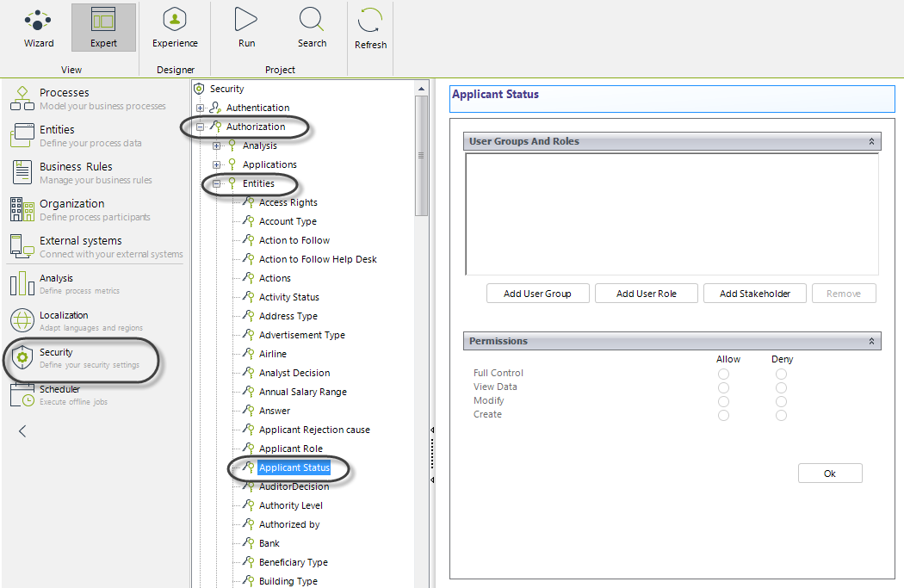904x588 pixels.
Task: Click the Run project icon
Action: pos(246,21)
